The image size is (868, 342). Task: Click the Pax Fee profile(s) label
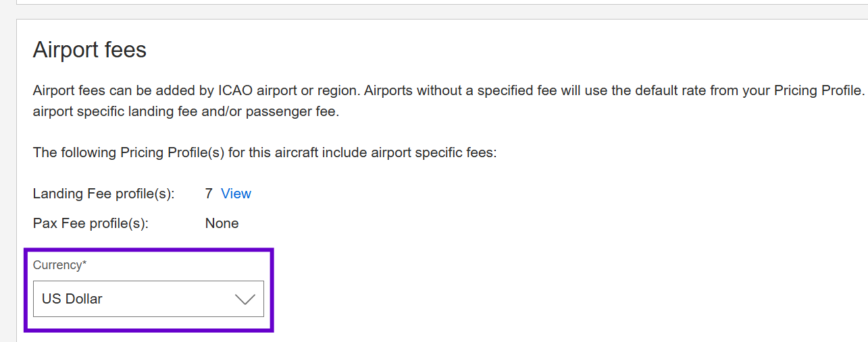pyautogui.click(x=91, y=223)
